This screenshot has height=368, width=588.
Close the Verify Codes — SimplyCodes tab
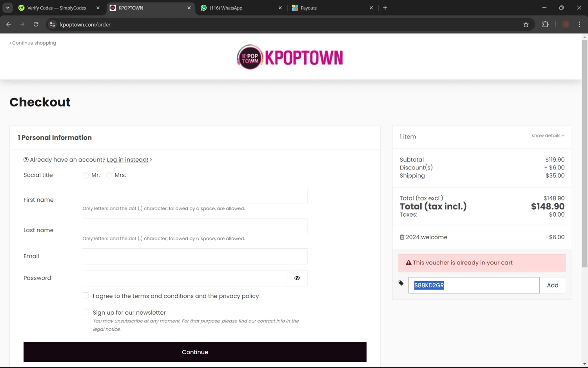point(98,8)
